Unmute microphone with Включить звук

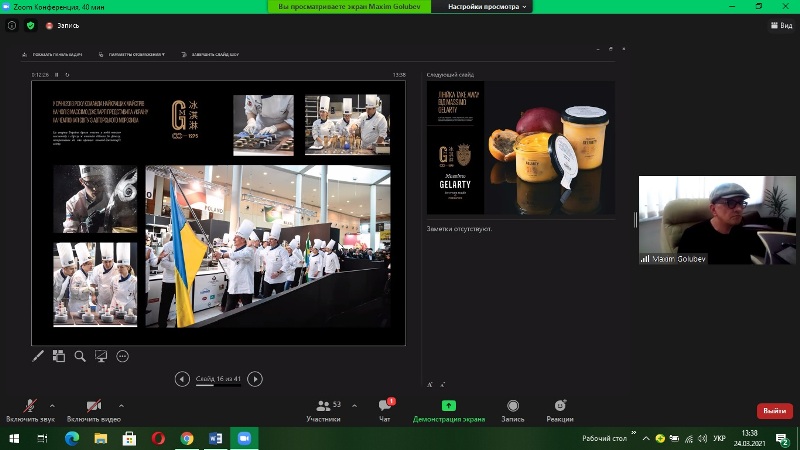point(28,406)
